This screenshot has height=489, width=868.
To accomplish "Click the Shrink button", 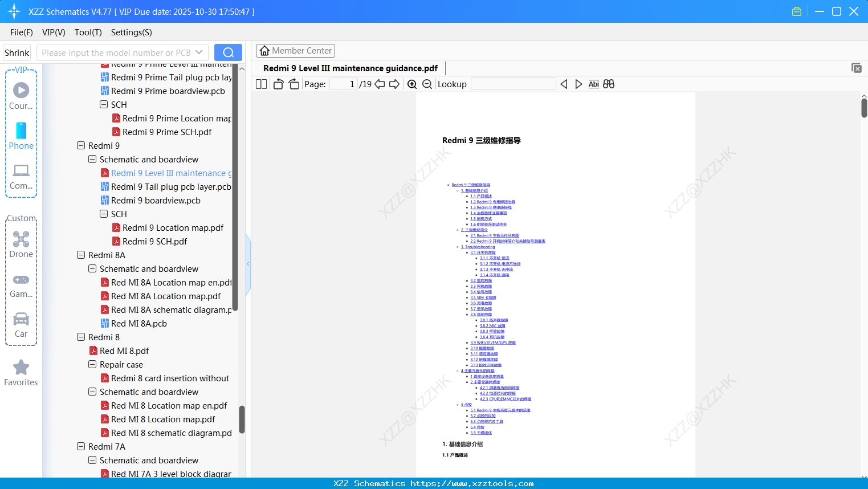I will pyautogui.click(x=17, y=52).
